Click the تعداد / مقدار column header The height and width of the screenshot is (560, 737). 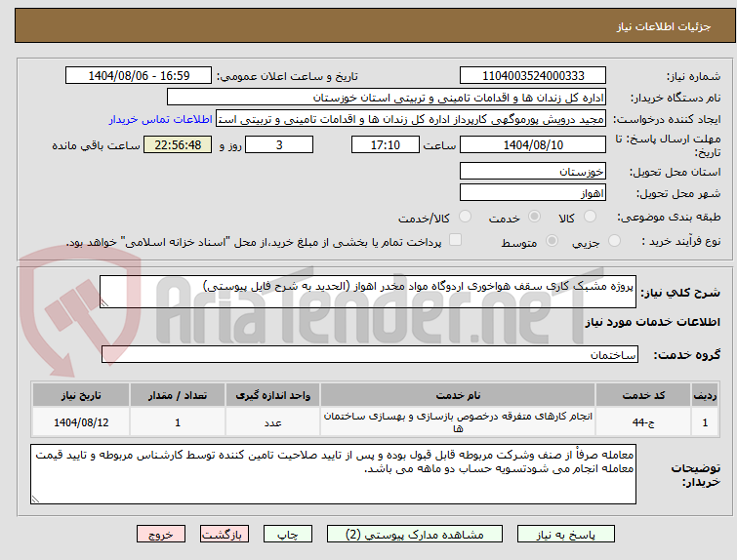pos(178,395)
